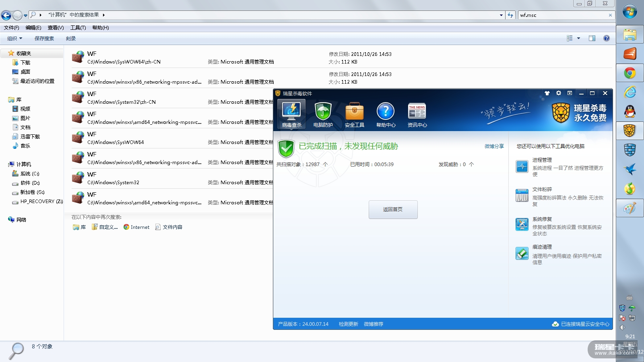This screenshot has width=644, height=362.
Task: Expand the 组织 dropdown
Action: pos(14,39)
